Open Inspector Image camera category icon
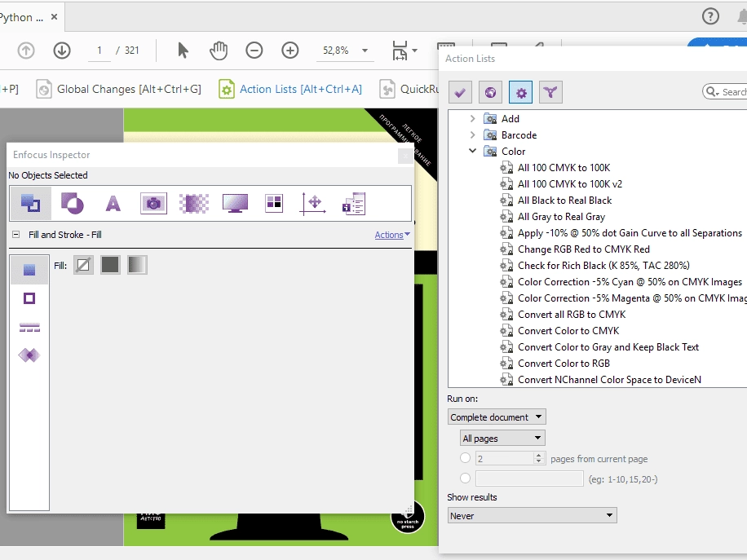The width and height of the screenshot is (747, 560). [153, 203]
